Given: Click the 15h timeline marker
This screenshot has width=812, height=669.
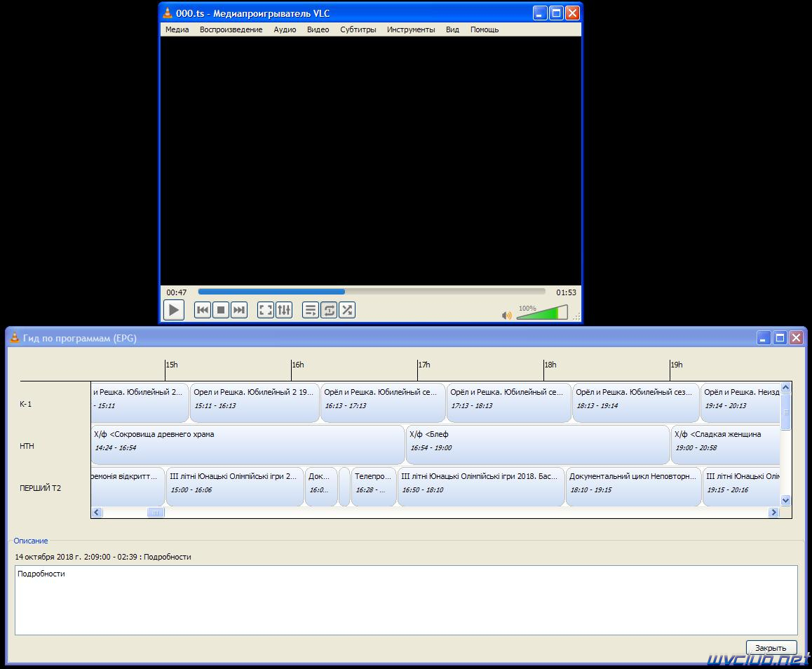Looking at the screenshot, I should tap(171, 365).
